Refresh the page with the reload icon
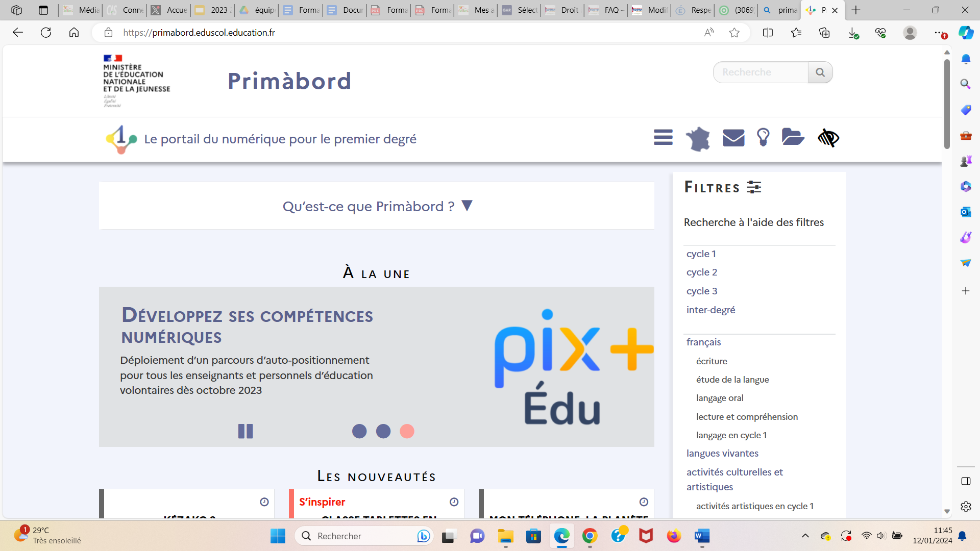 46,33
